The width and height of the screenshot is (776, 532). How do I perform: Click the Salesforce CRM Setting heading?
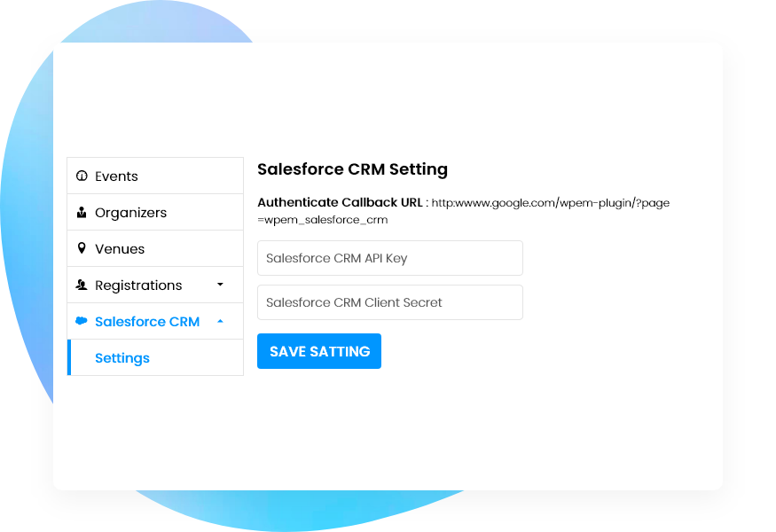(x=352, y=169)
